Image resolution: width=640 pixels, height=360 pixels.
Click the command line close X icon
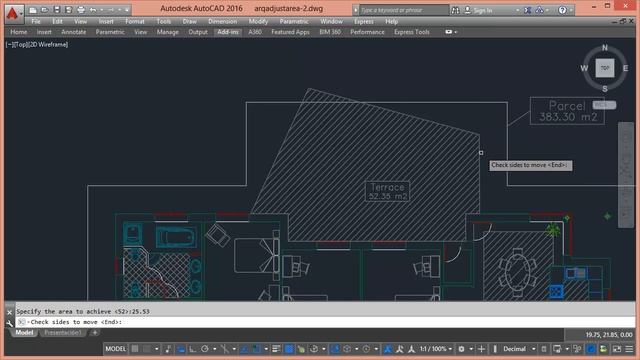click(9, 312)
